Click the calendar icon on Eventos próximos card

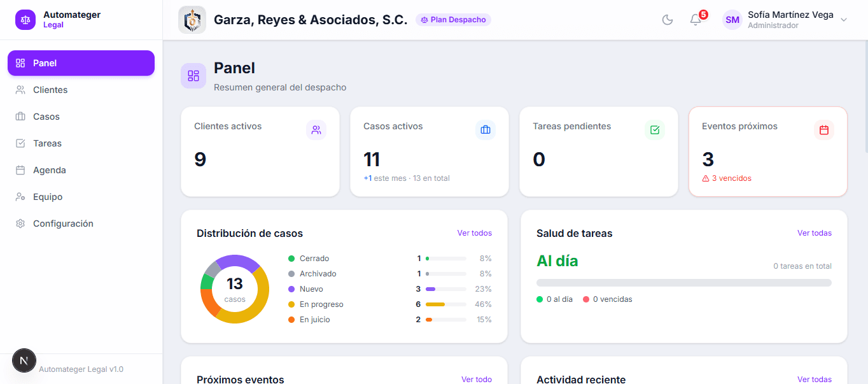pyautogui.click(x=824, y=130)
